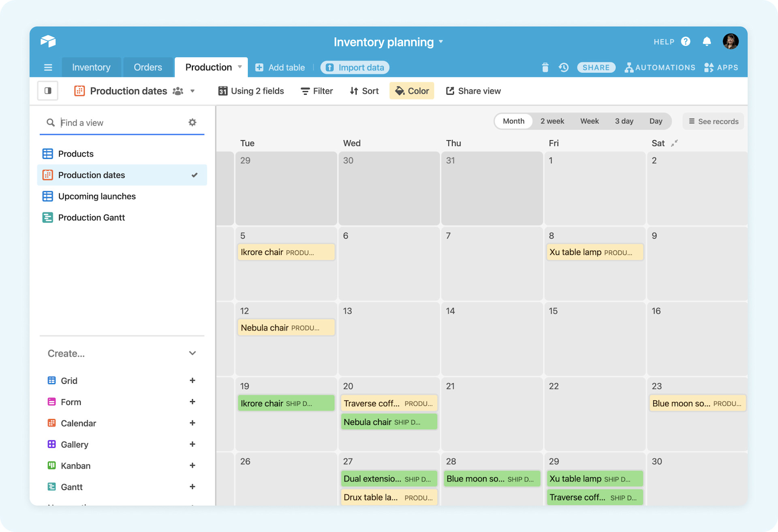Switch calendar to Day view
Viewport: 778px width, 532px height.
click(656, 121)
